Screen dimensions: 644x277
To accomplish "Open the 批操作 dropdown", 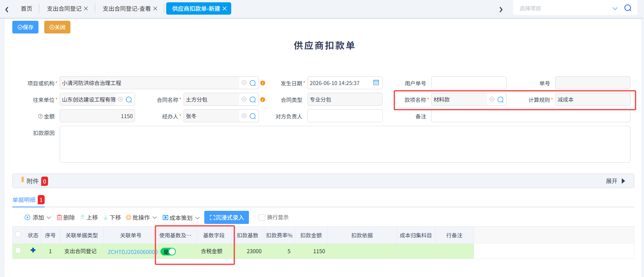I will (x=142, y=217).
